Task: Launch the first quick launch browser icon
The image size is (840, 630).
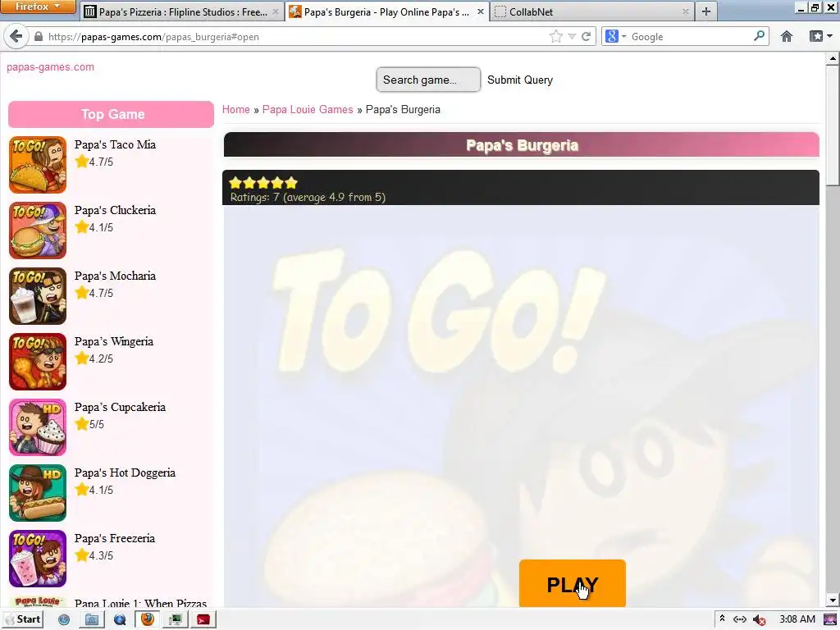Action: tap(64, 620)
